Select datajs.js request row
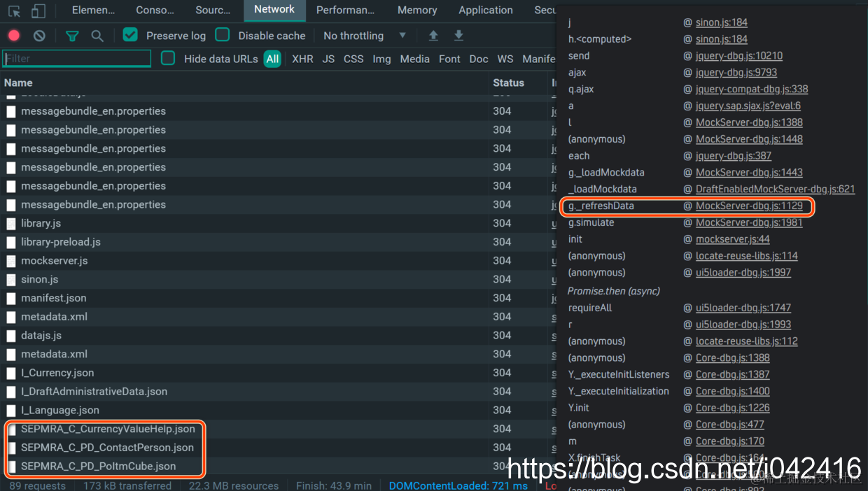This screenshot has height=491, width=868. pos(41,336)
